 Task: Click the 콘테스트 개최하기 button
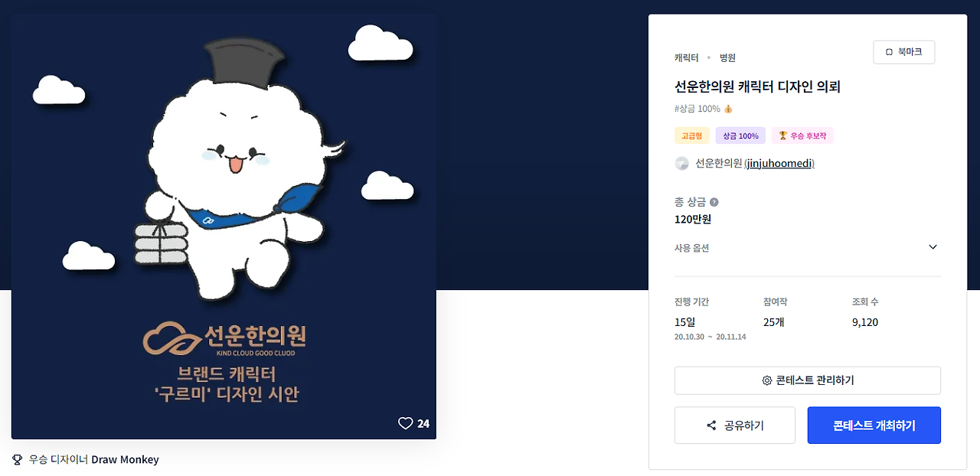click(x=874, y=425)
